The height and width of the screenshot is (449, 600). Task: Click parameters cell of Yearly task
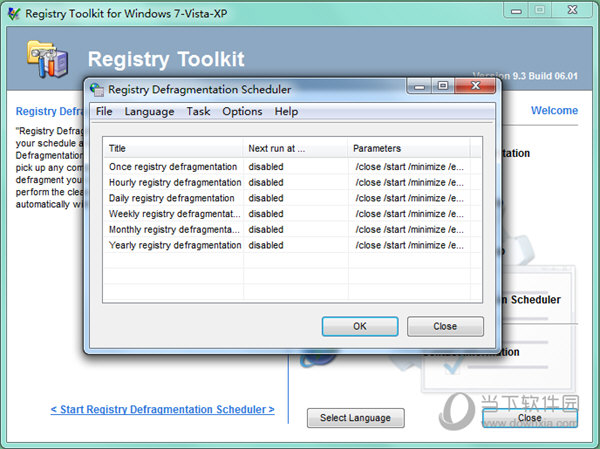tap(409, 245)
